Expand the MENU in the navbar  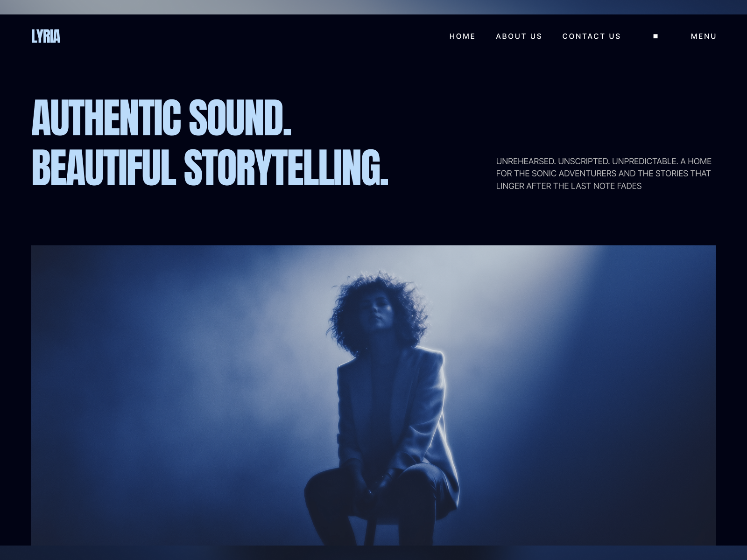[704, 36]
